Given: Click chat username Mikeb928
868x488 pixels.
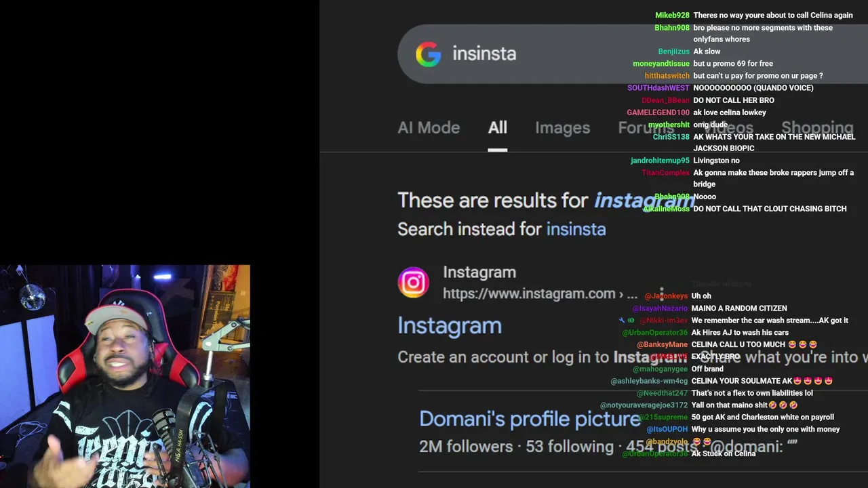Looking at the screenshot, I should 672,16.
